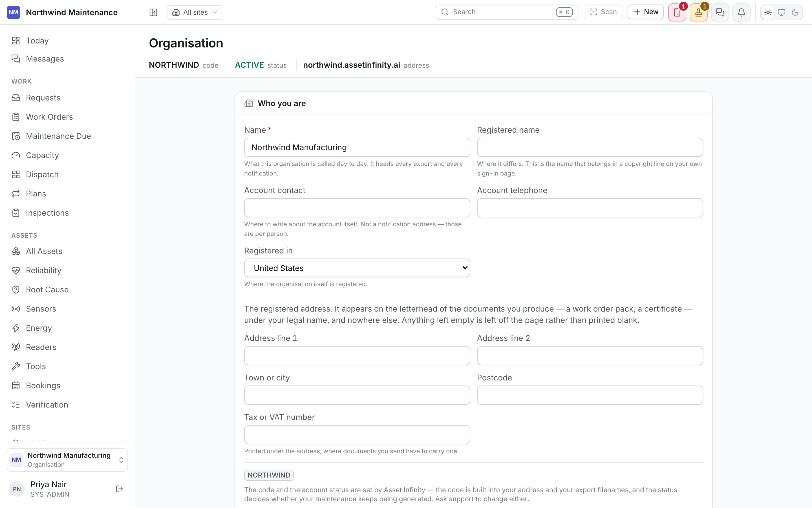
Task: Click the Registered name field
Action: coord(590,147)
